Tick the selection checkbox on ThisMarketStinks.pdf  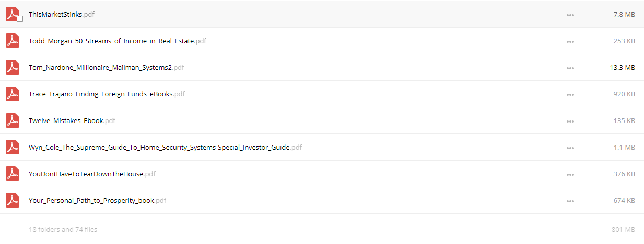[x=20, y=19]
